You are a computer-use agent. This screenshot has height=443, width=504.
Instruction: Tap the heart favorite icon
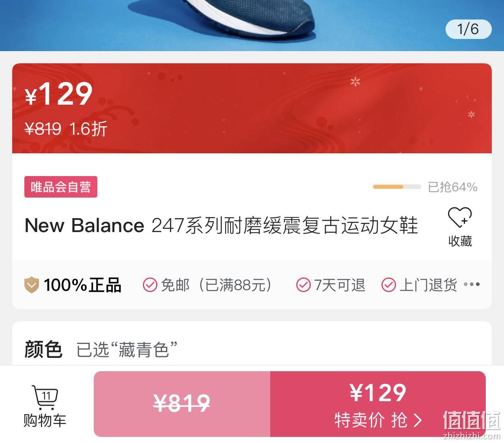click(x=460, y=217)
